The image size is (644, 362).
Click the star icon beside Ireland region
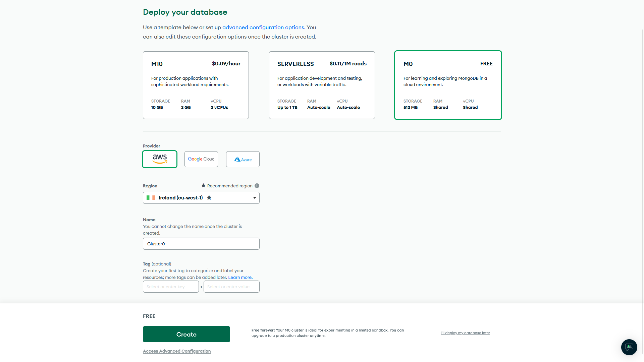[x=209, y=197]
